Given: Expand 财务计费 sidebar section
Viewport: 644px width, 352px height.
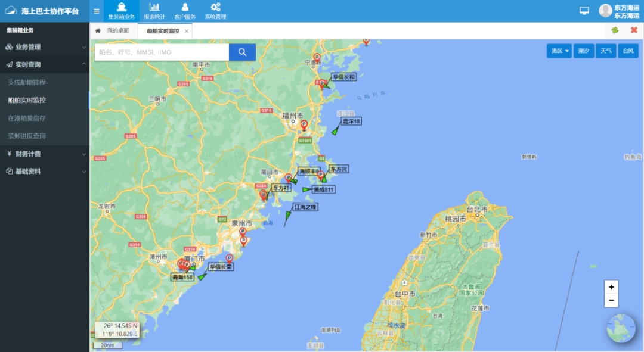Looking at the screenshot, I should pyautogui.click(x=45, y=154).
